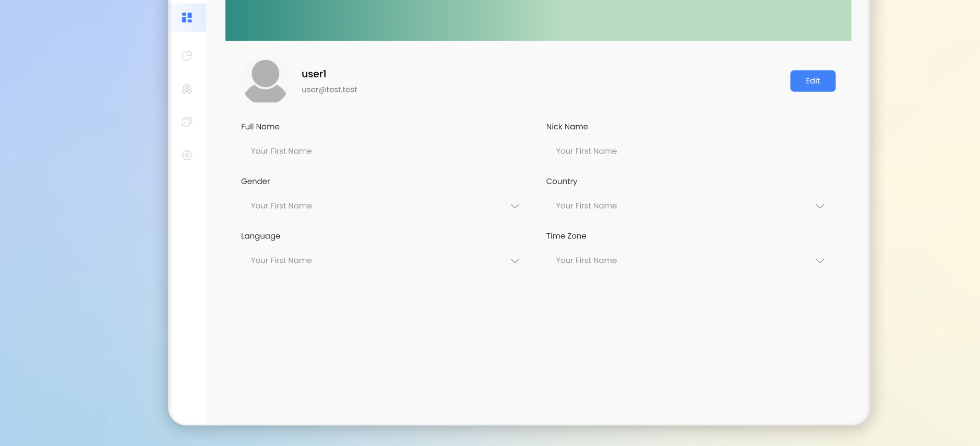
Task: Open the Time Zone dropdown field
Action: click(x=691, y=261)
